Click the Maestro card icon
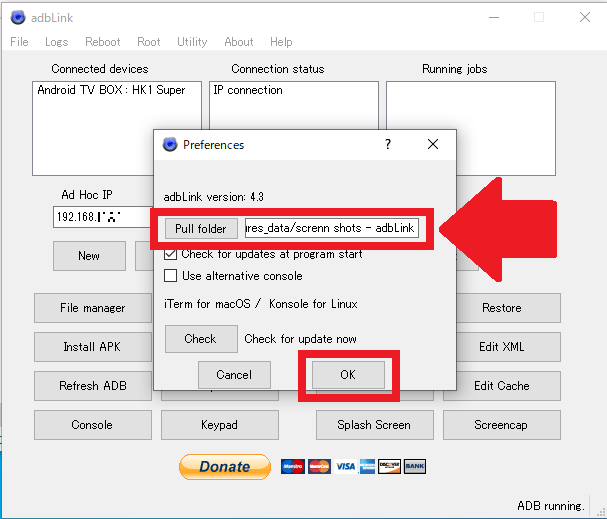 click(x=293, y=467)
